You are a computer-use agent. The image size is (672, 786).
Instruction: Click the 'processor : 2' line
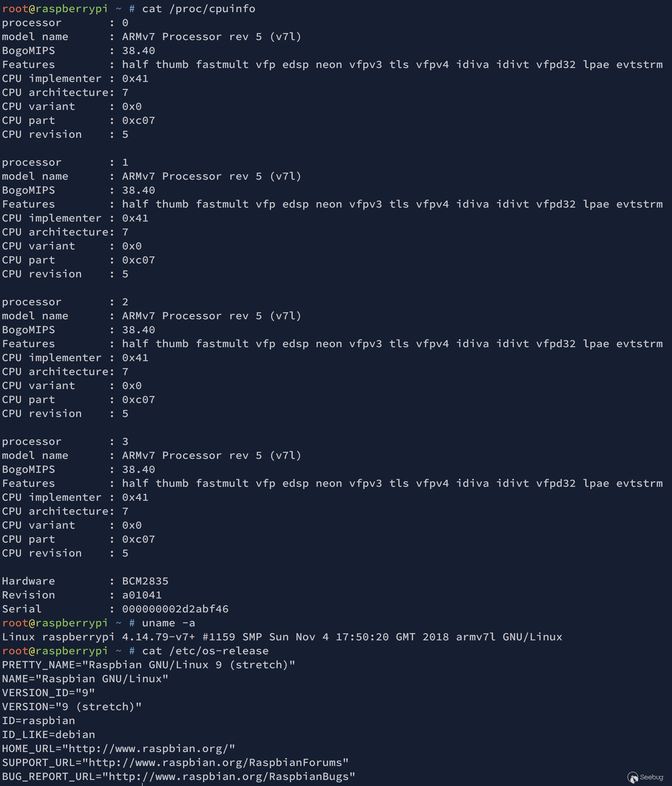point(65,302)
